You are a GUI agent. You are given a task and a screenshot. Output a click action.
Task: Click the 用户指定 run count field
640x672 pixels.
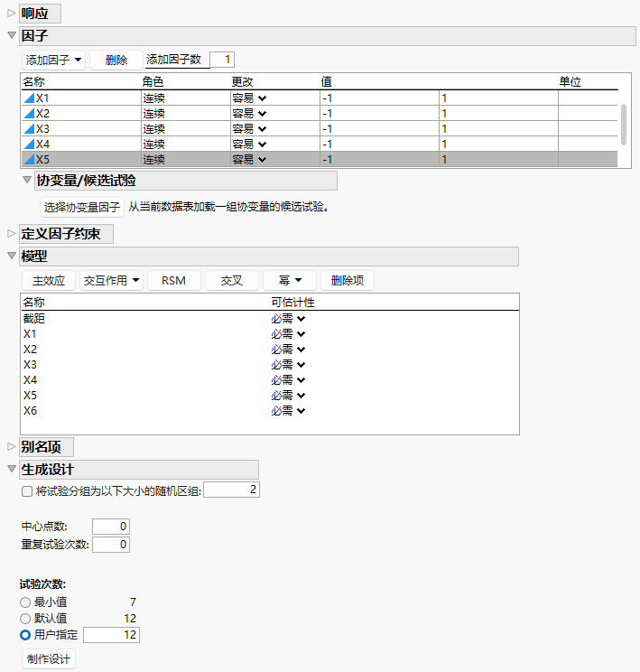(x=111, y=635)
